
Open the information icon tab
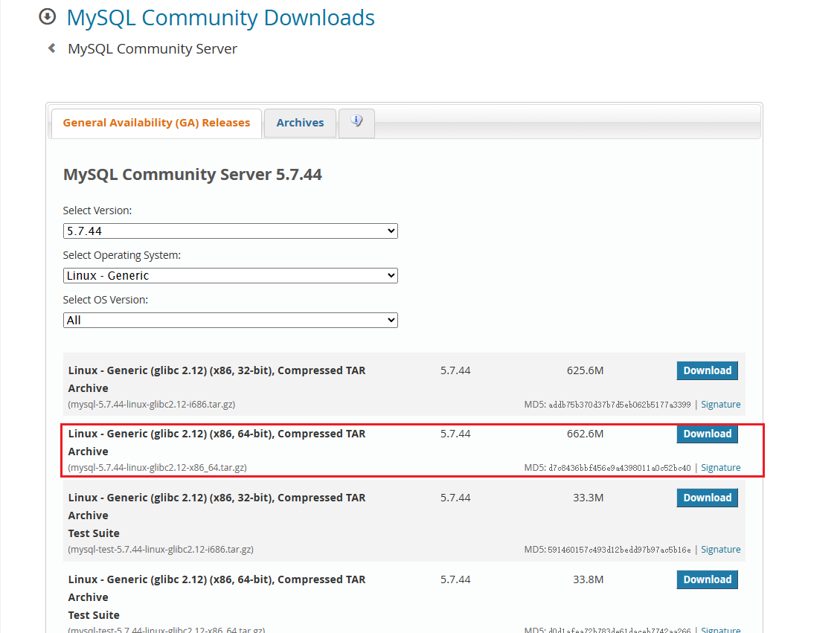coord(356,123)
